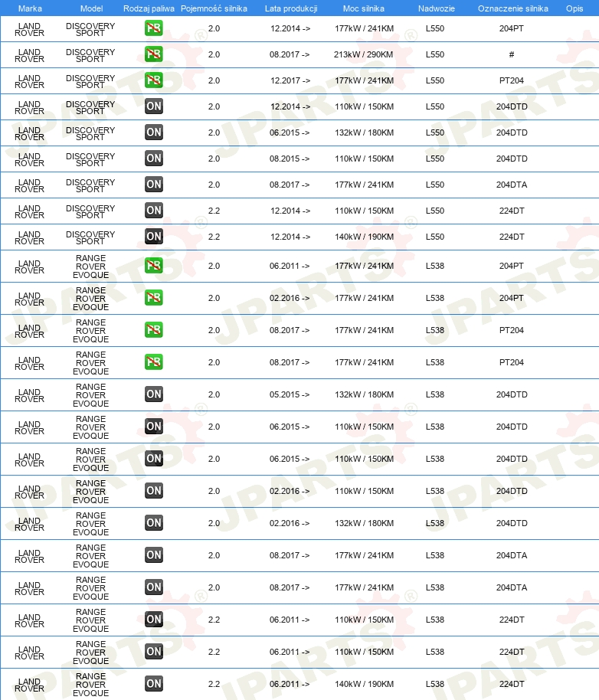Click ON icon in Evoque 140kW / 190KM row
Image resolution: width=599 pixels, height=700 pixels.
coord(153,683)
